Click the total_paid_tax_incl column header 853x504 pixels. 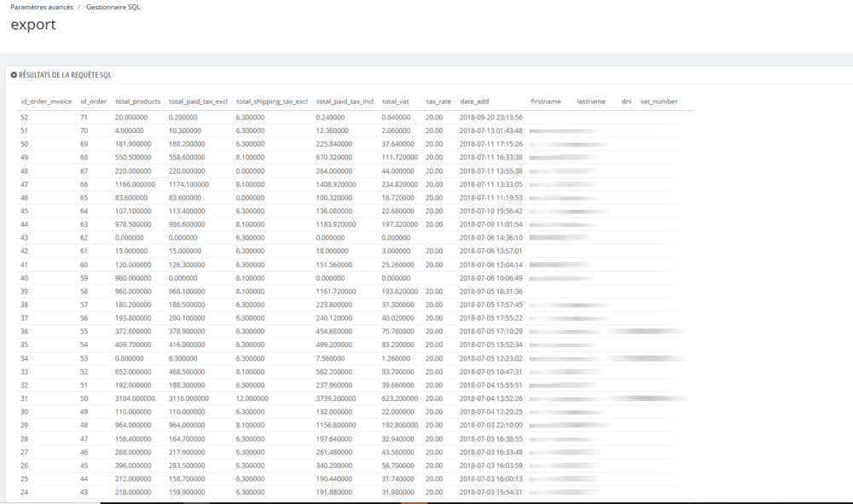point(344,101)
